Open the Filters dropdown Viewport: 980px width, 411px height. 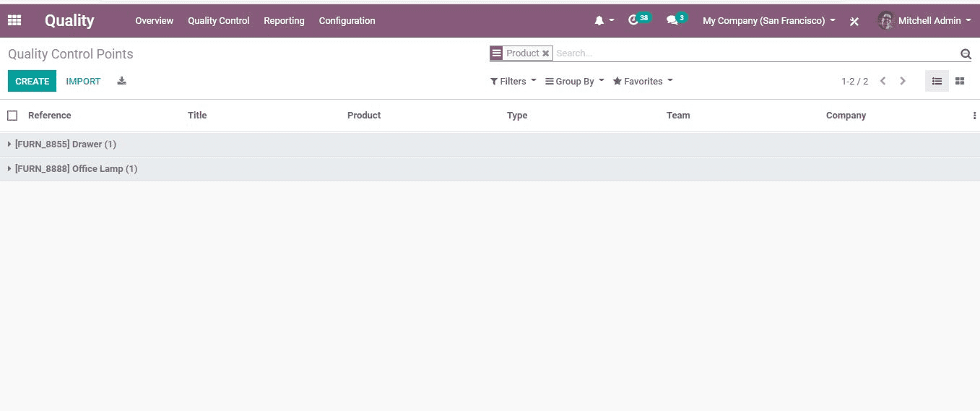513,81
